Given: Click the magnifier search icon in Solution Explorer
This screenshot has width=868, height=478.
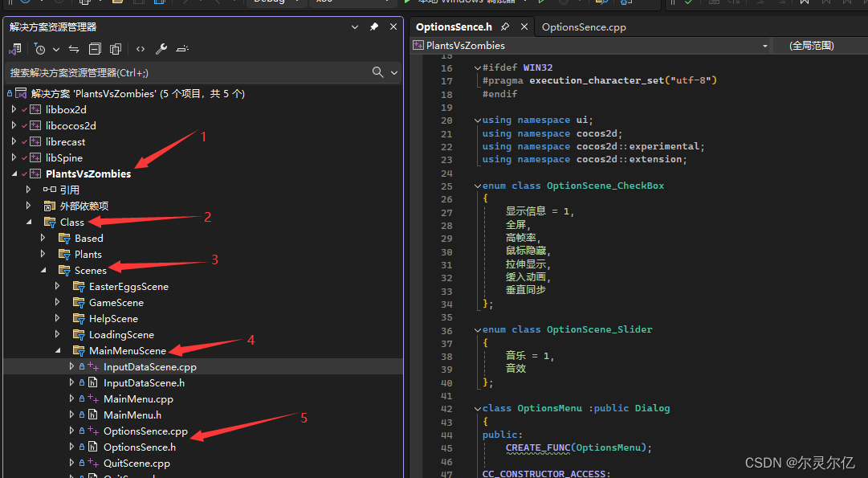Looking at the screenshot, I should pos(378,72).
